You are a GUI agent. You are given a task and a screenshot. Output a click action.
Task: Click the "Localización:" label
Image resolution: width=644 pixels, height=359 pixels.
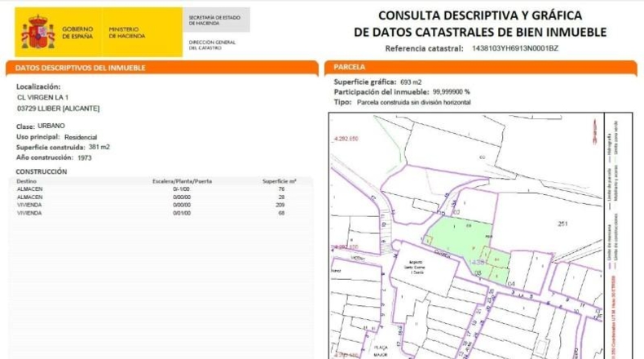tap(38, 86)
